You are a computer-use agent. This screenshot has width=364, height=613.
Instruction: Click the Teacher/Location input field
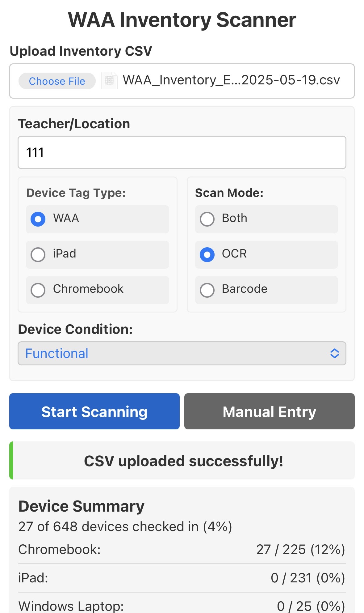[x=182, y=152]
